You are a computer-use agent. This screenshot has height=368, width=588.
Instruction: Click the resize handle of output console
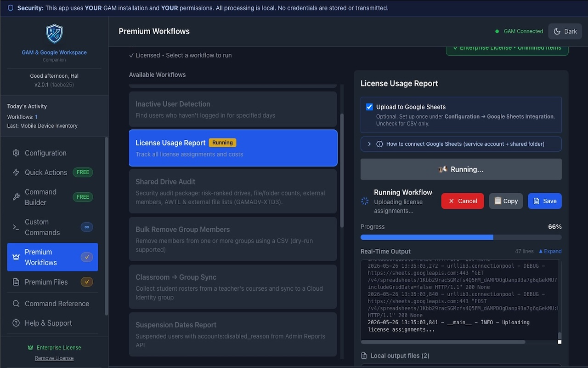(x=560, y=342)
